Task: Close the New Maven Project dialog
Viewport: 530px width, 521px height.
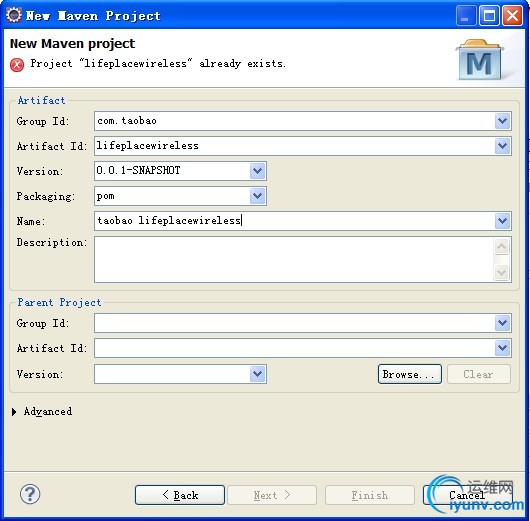Action: click(x=512, y=16)
